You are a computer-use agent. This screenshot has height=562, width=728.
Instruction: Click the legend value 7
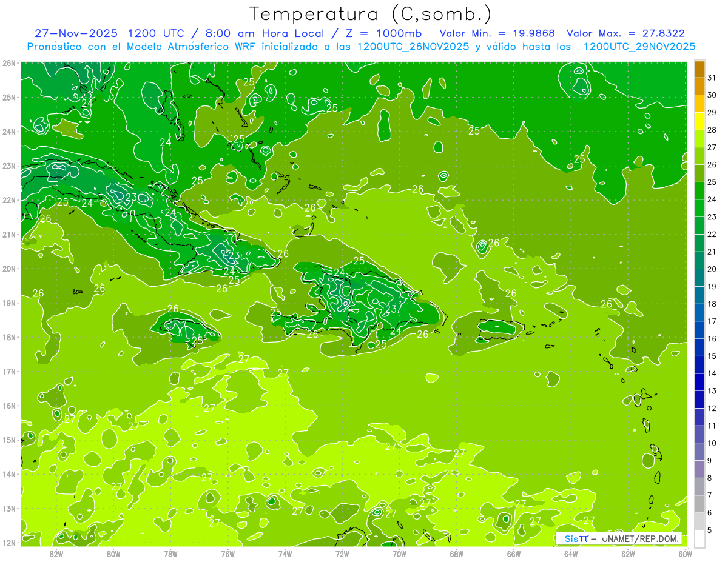710,495
